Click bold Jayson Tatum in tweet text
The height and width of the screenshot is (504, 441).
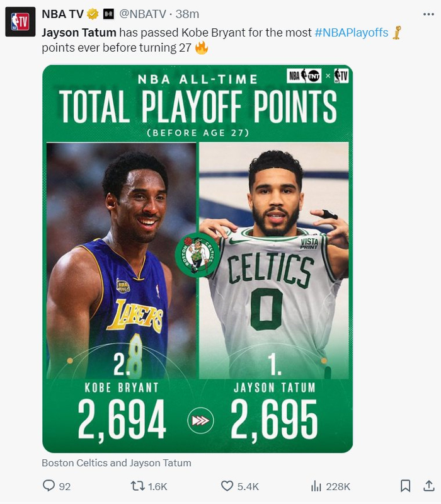(79, 33)
